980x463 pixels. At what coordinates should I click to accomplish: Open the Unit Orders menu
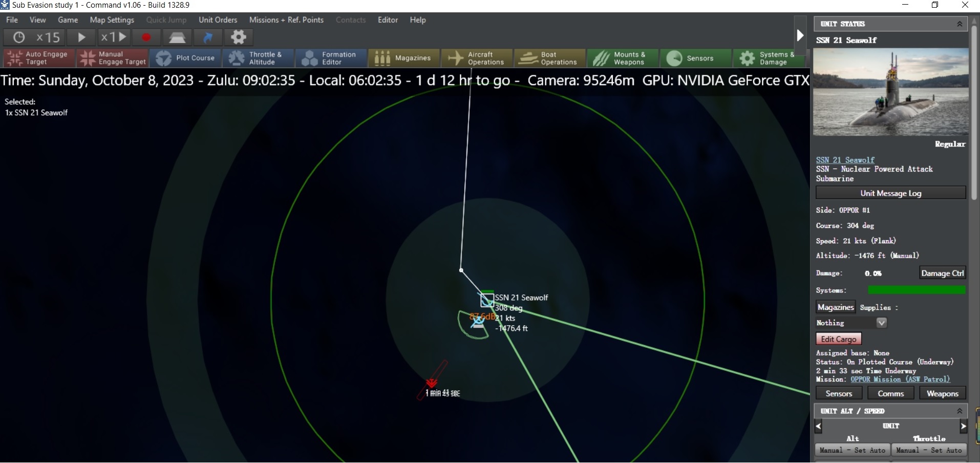pyautogui.click(x=218, y=20)
